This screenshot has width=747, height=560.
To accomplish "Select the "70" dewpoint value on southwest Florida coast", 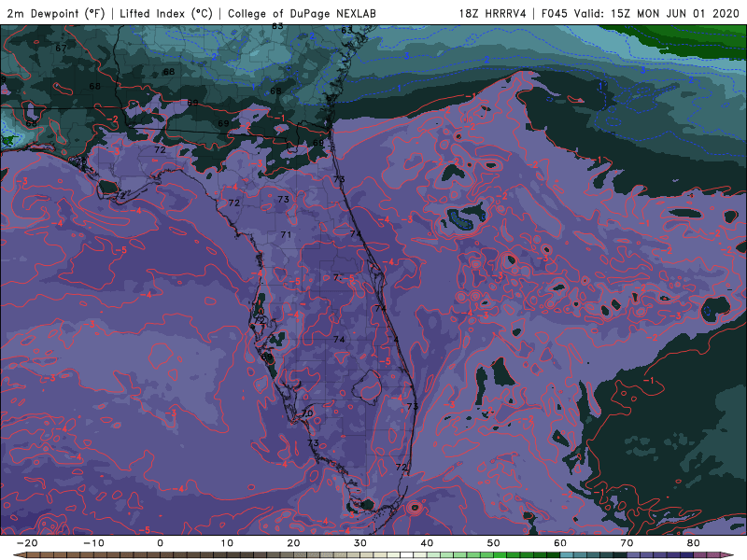I will (307, 413).
